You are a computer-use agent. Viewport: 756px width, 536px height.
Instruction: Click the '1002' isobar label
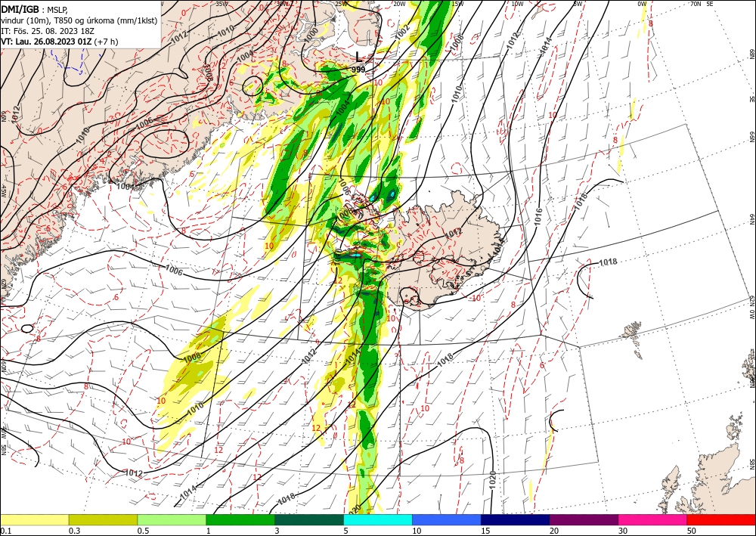pyautogui.click(x=401, y=33)
